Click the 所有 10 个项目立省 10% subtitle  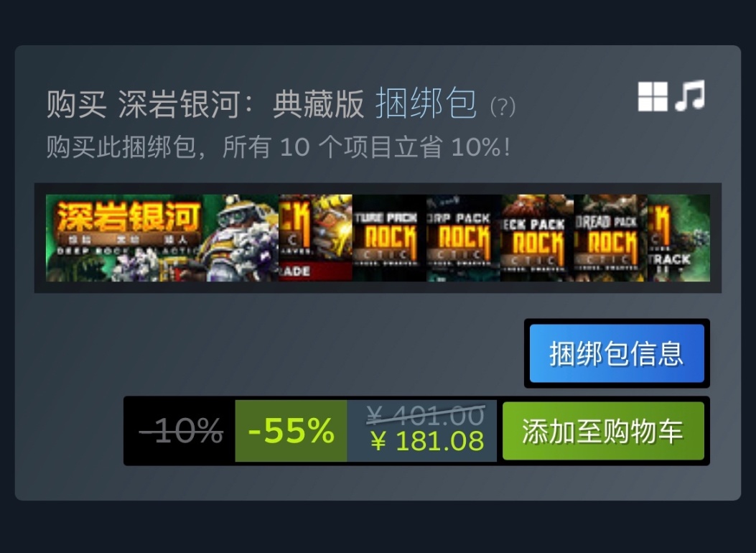(x=366, y=147)
